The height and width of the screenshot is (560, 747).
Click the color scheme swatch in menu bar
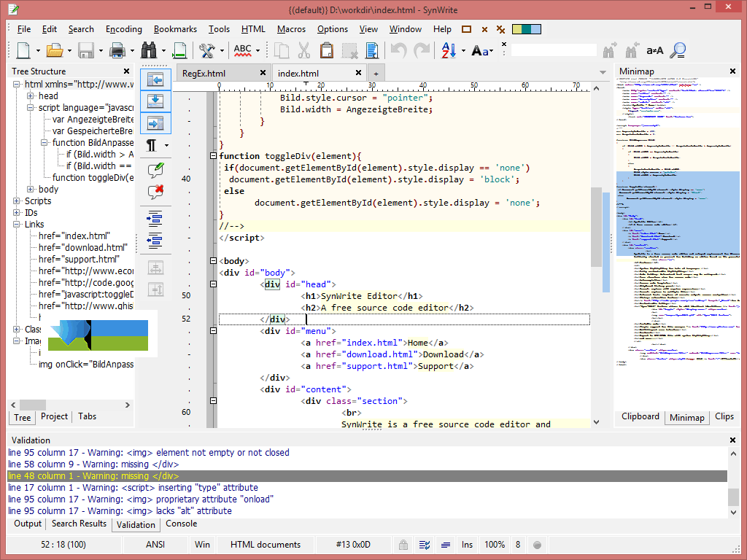coord(527,29)
